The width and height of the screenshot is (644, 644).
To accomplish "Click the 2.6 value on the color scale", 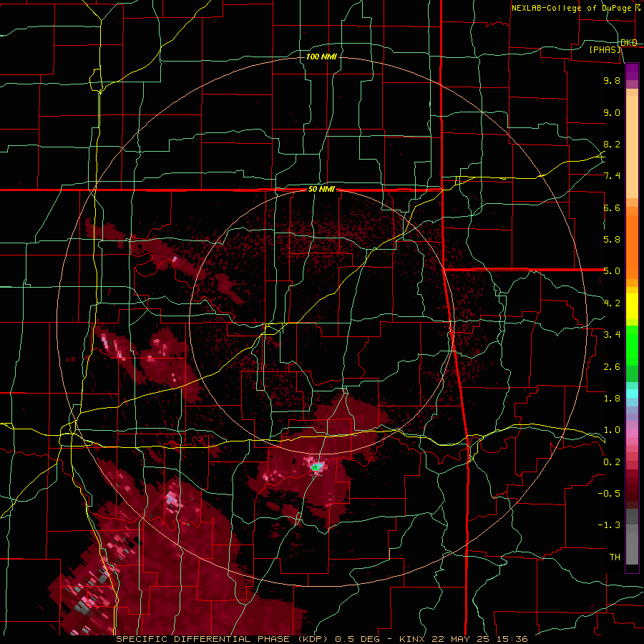I will point(612,367).
